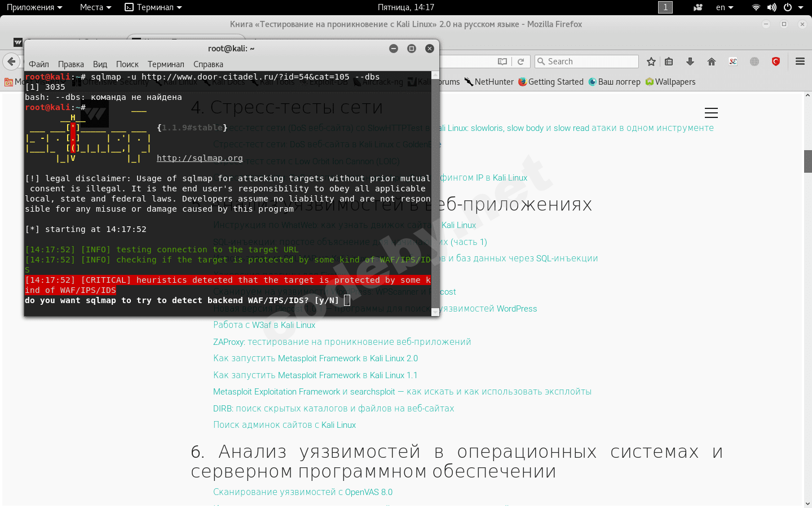Show Firefox bookmarks list icon

tap(669, 62)
